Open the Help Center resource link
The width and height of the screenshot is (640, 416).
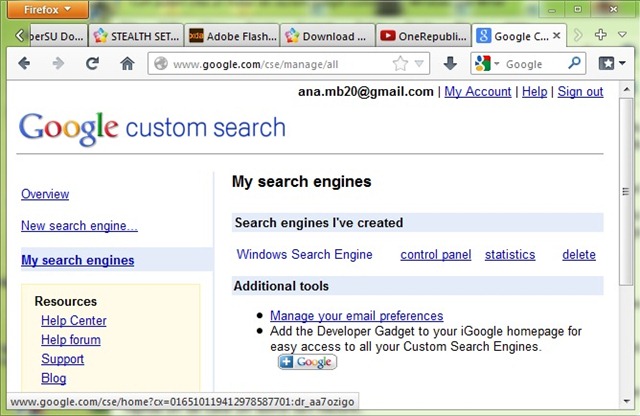73,320
